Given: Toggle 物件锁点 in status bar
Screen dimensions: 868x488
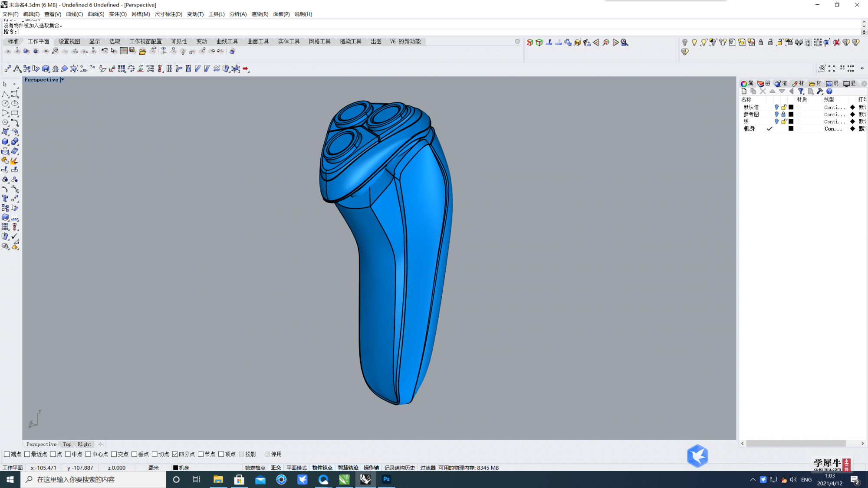Looking at the screenshot, I should (x=322, y=468).
